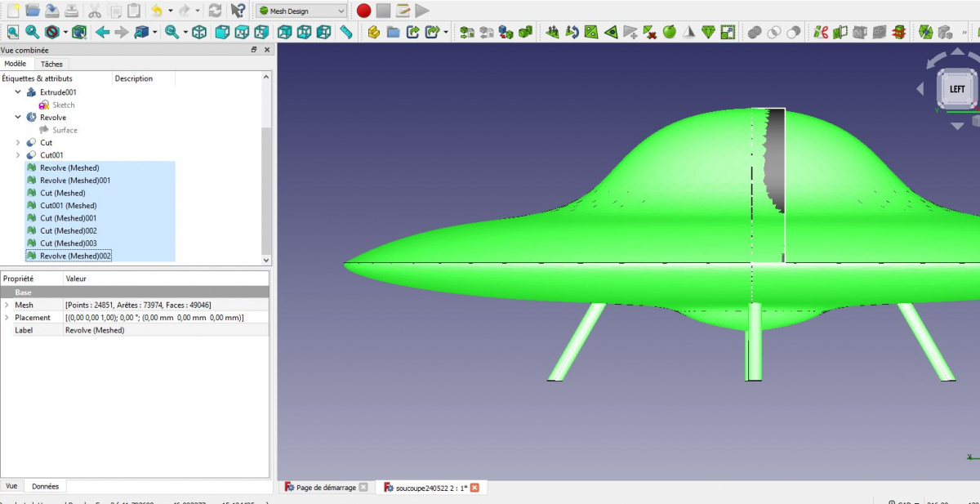The width and height of the screenshot is (980, 504).
Task: Switch to the Données property tab
Action: (x=45, y=486)
